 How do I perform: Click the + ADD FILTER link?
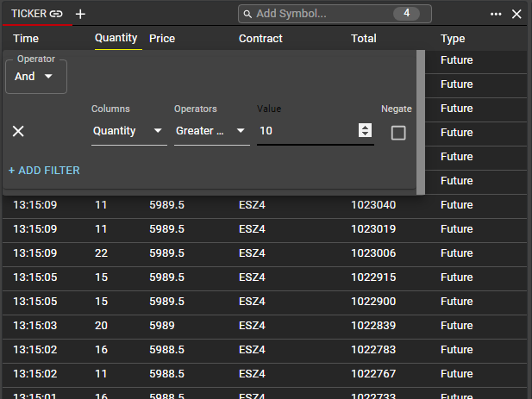[44, 171]
